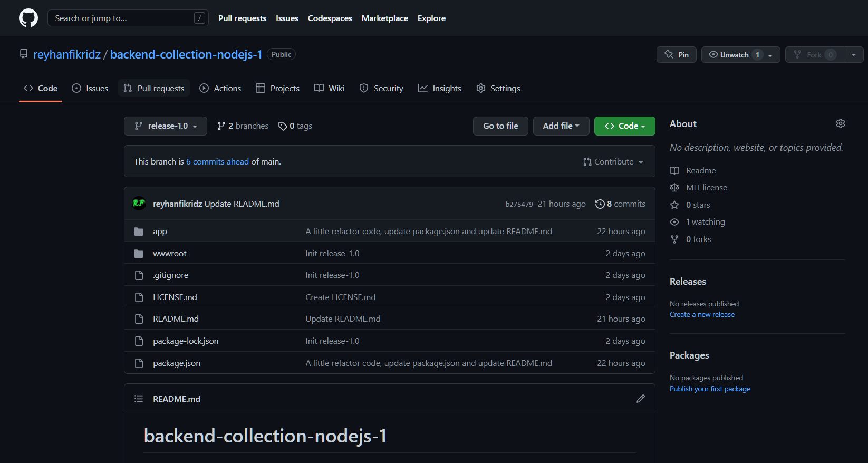Open the LICENSE.md file name
Viewport: 868px width, 463px height.
coord(175,297)
